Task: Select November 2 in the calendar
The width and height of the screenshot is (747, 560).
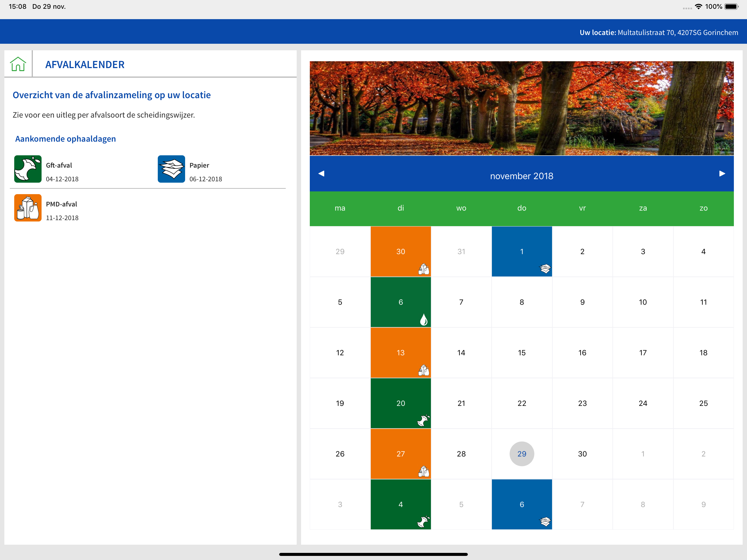Action: coord(582,251)
